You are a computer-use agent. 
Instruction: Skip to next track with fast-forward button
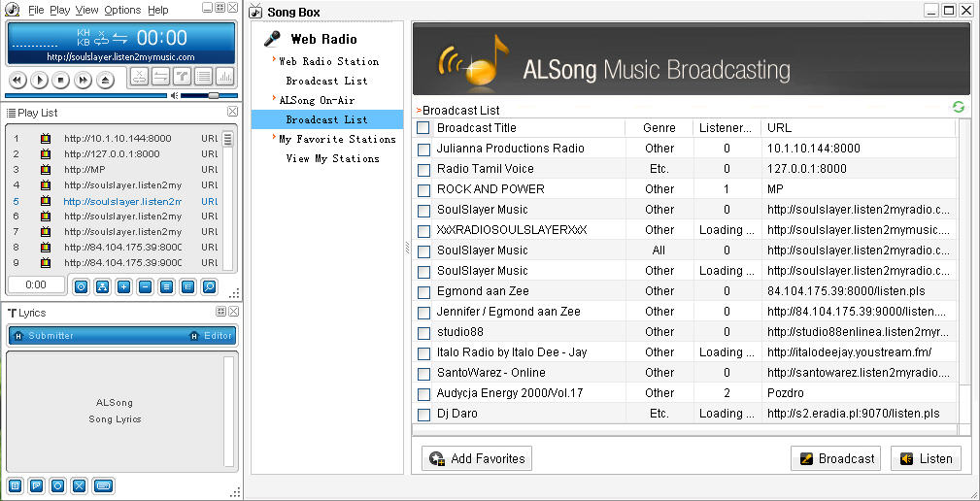point(83,80)
